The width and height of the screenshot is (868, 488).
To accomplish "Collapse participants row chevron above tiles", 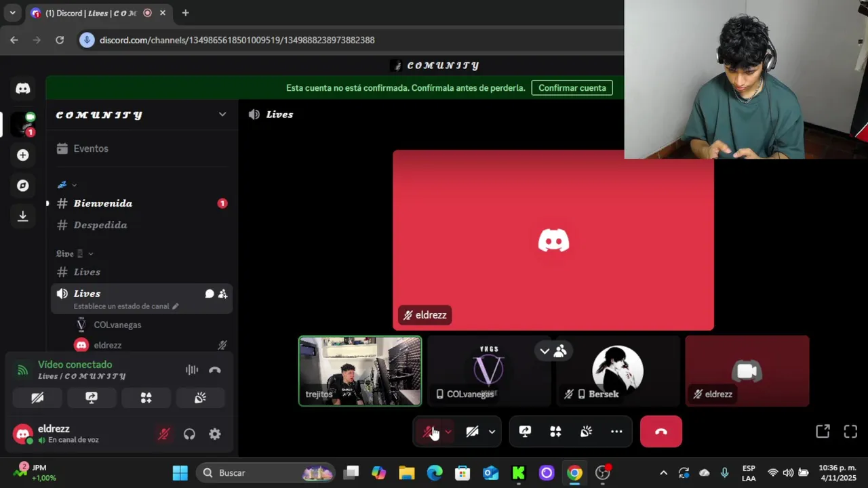I will pyautogui.click(x=545, y=351).
